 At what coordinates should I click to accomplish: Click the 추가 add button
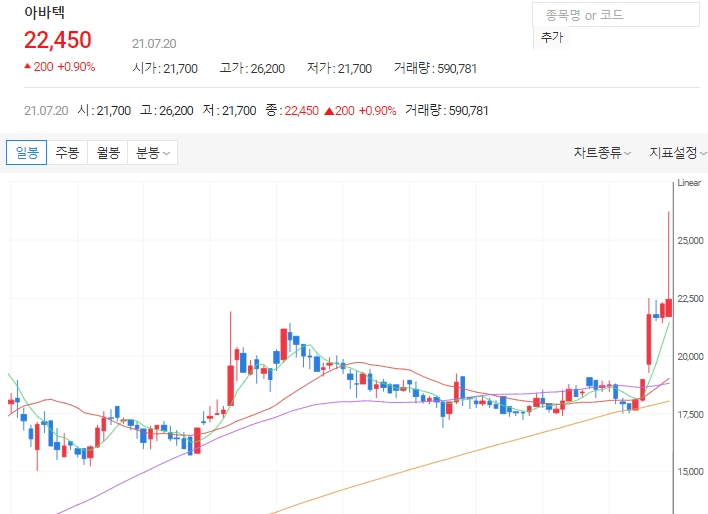tap(552, 37)
